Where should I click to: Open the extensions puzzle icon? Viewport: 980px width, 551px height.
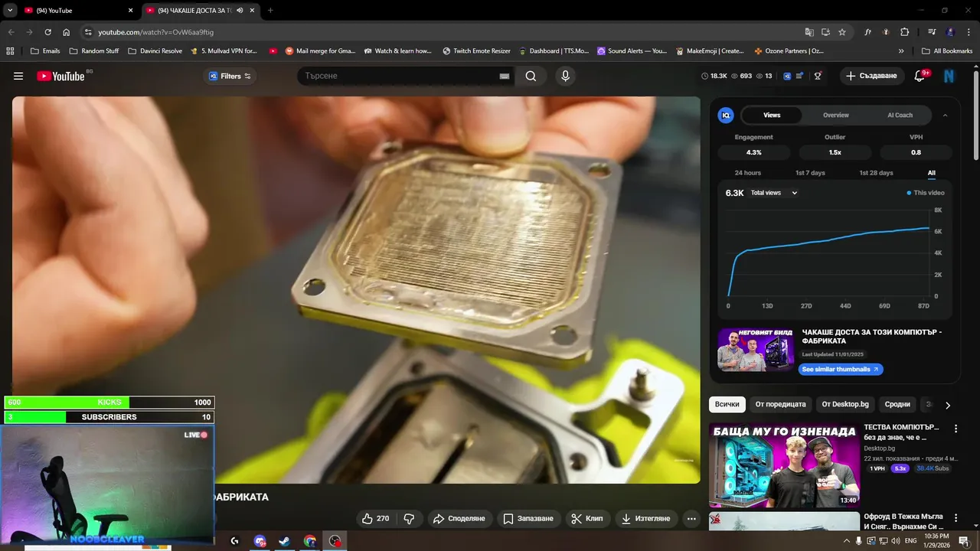coord(904,32)
